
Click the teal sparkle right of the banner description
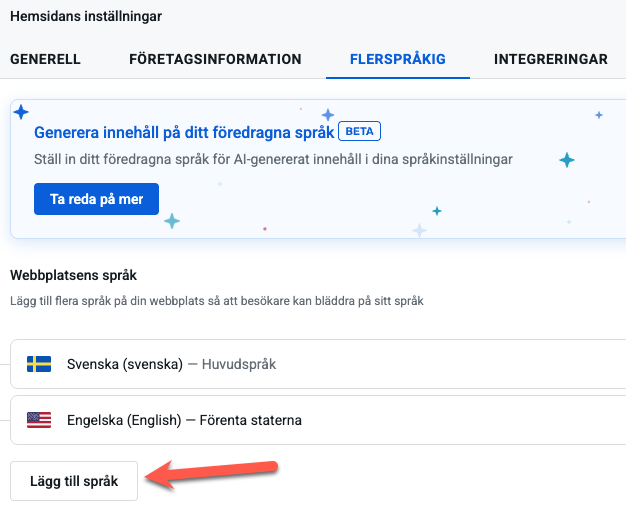567,160
